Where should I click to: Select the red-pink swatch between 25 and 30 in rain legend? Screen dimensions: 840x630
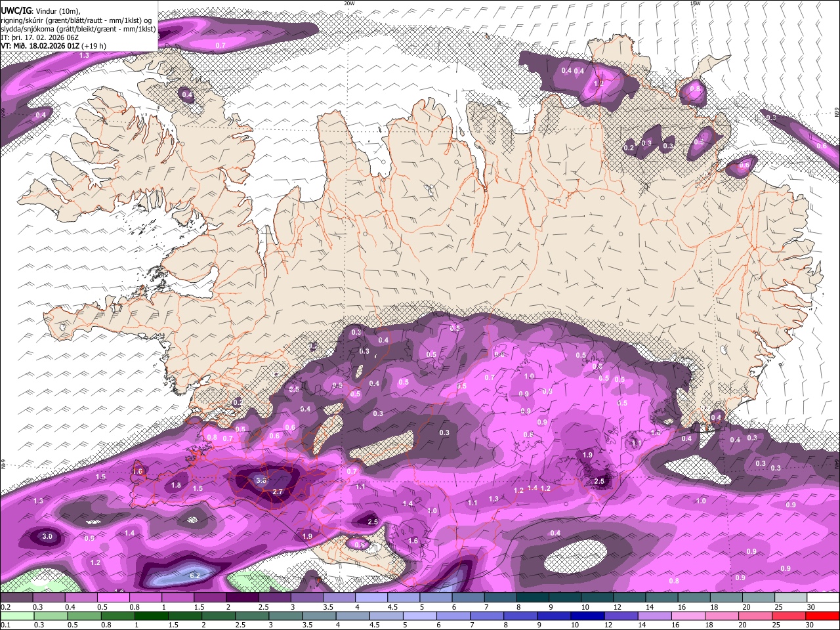coord(791,616)
